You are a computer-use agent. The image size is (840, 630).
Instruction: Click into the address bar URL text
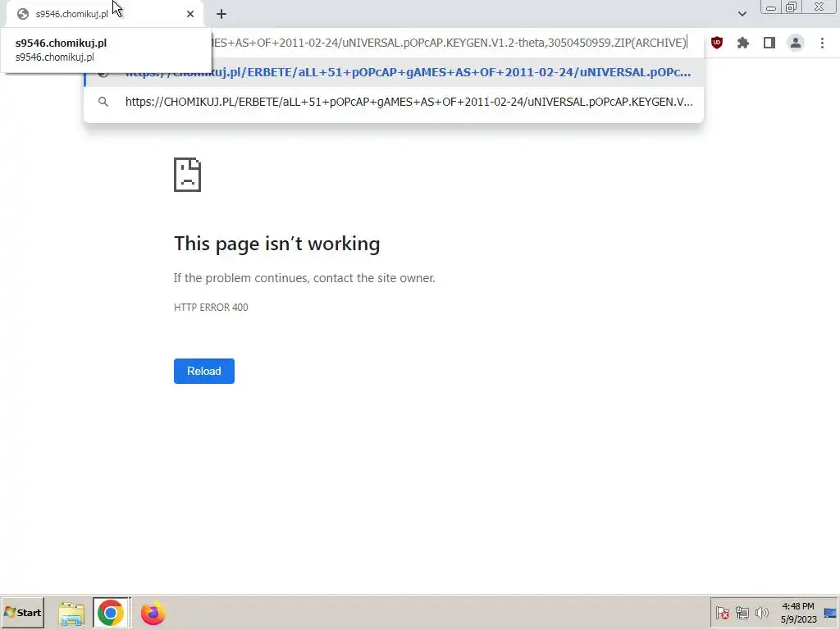point(449,43)
